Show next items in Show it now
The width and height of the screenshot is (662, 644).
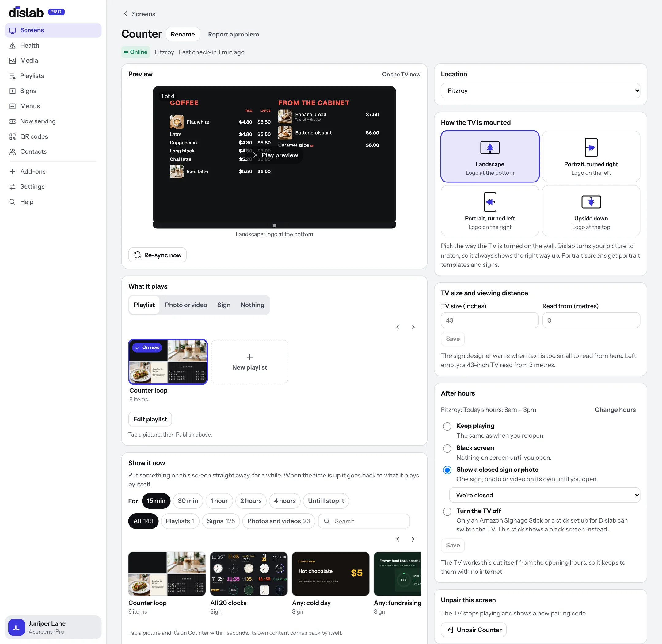coord(413,539)
